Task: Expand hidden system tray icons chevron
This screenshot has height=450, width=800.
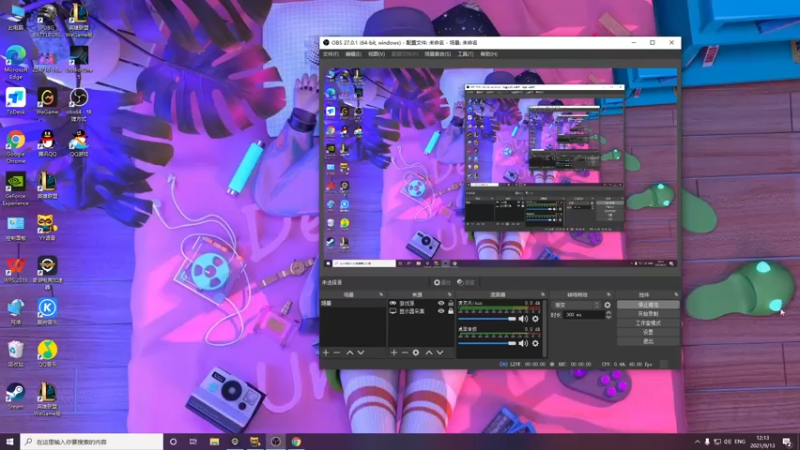Action: click(697, 442)
